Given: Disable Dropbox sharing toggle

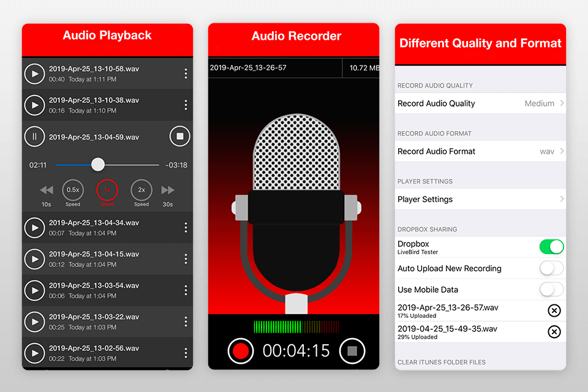Looking at the screenshot, I should [551, 246].
